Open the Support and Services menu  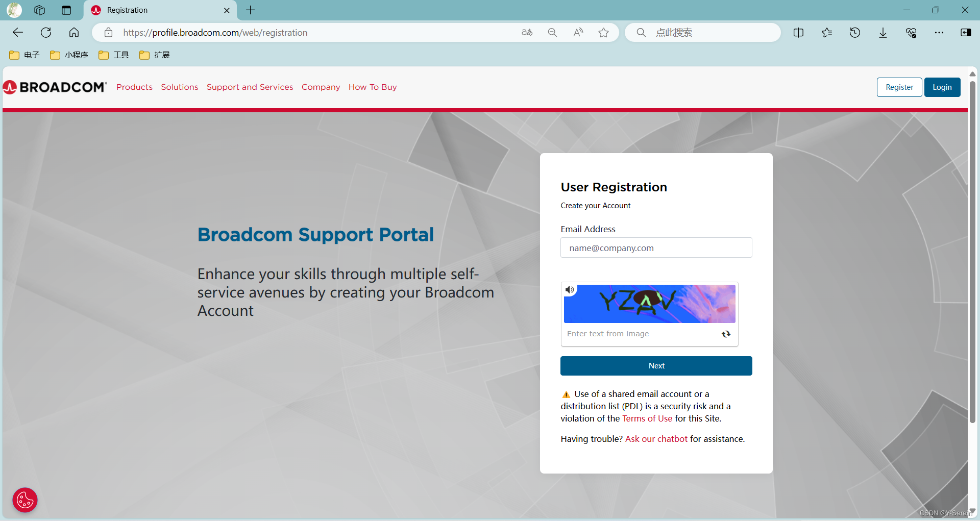click(x=250, y=87)
